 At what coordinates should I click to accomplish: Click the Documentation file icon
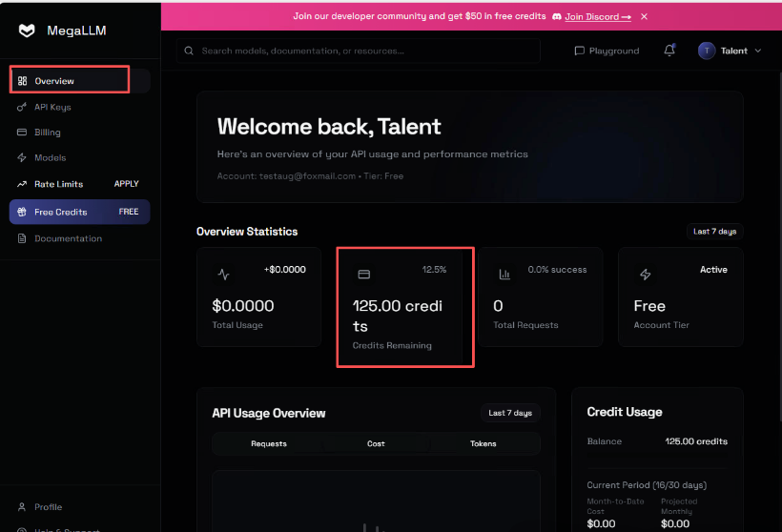click(x=21, y=238)
